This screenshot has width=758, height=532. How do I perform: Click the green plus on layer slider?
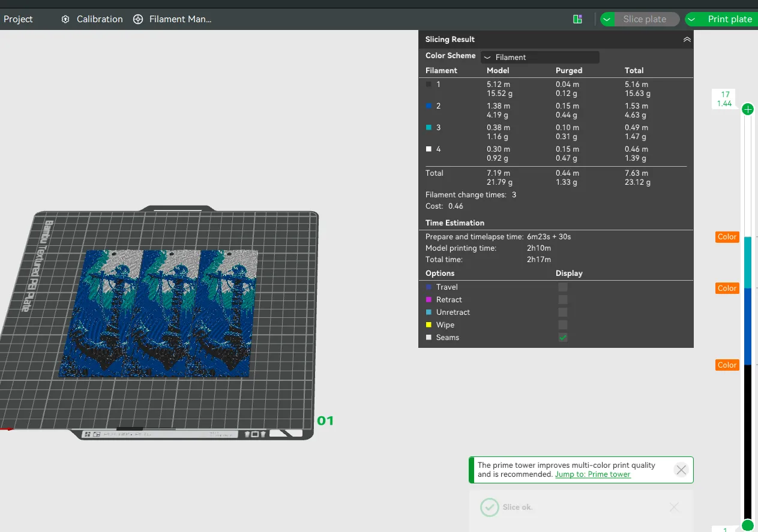point(748,109)
